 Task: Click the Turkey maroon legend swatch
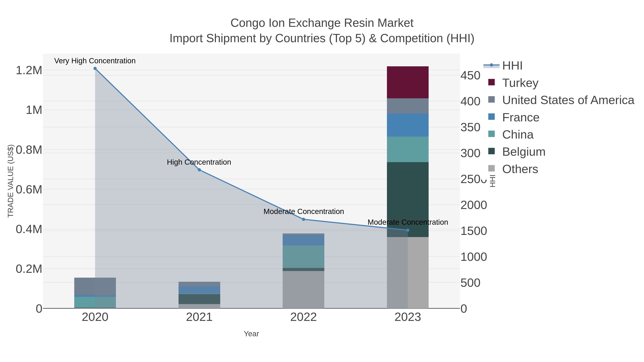pyautogui.click(x=492, y=82)
